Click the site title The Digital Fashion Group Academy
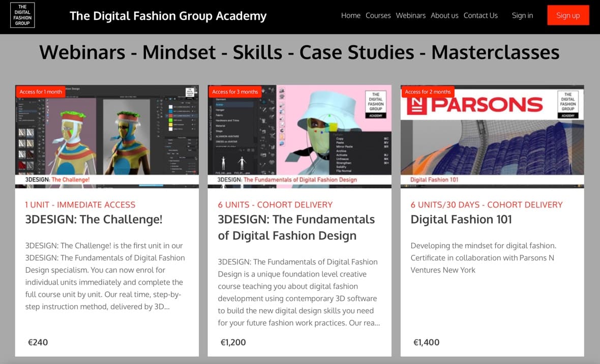Screen dimensions: 600x364 168,16
